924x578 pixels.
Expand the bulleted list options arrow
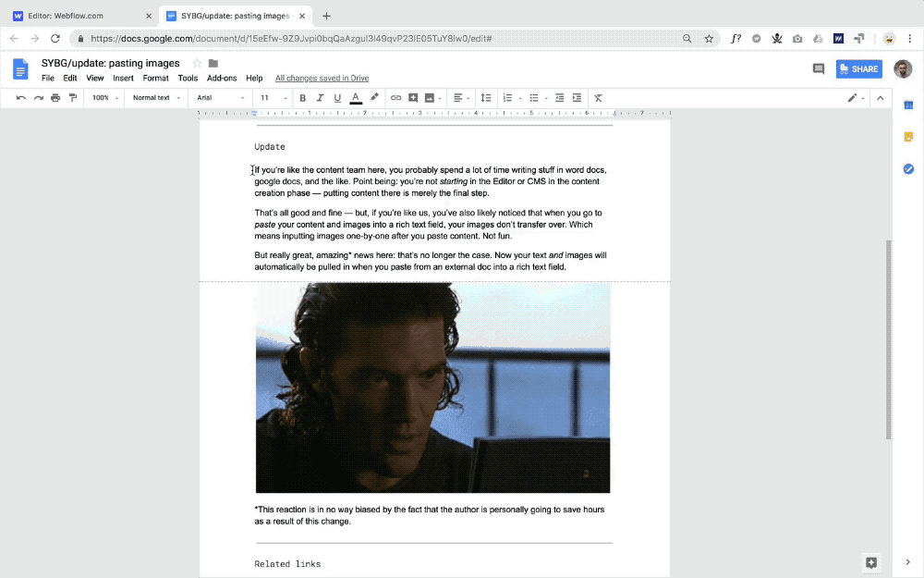pos(546,99)
